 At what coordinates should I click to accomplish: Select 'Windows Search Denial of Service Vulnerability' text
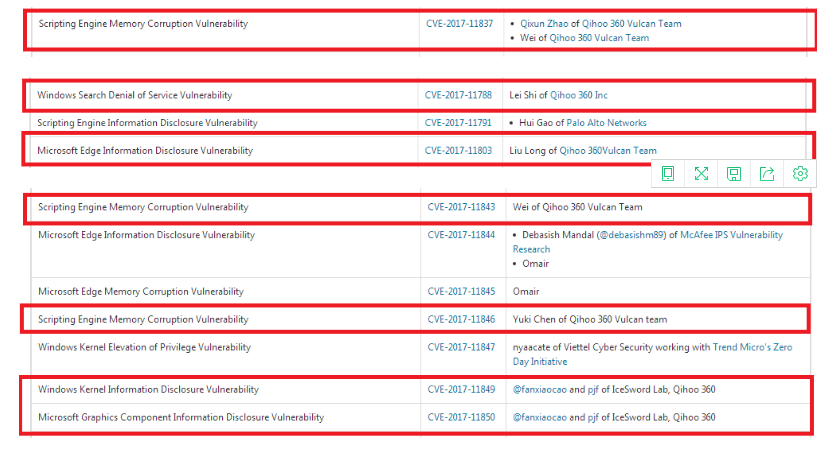click(x=135, y=95)
